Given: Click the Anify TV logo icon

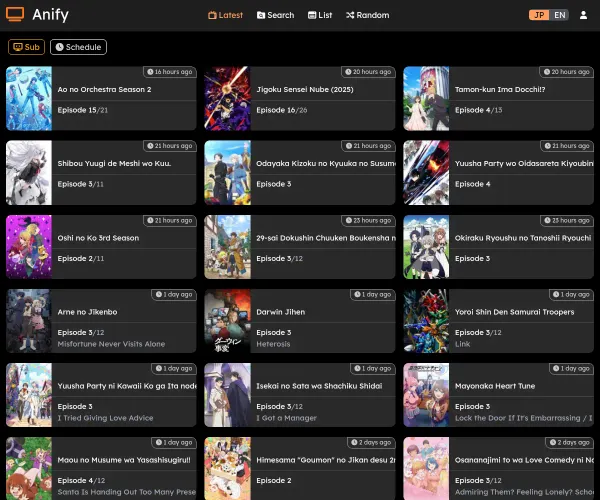Looking at the screenshot, I should pyautogui.click(x=16, y=15).
